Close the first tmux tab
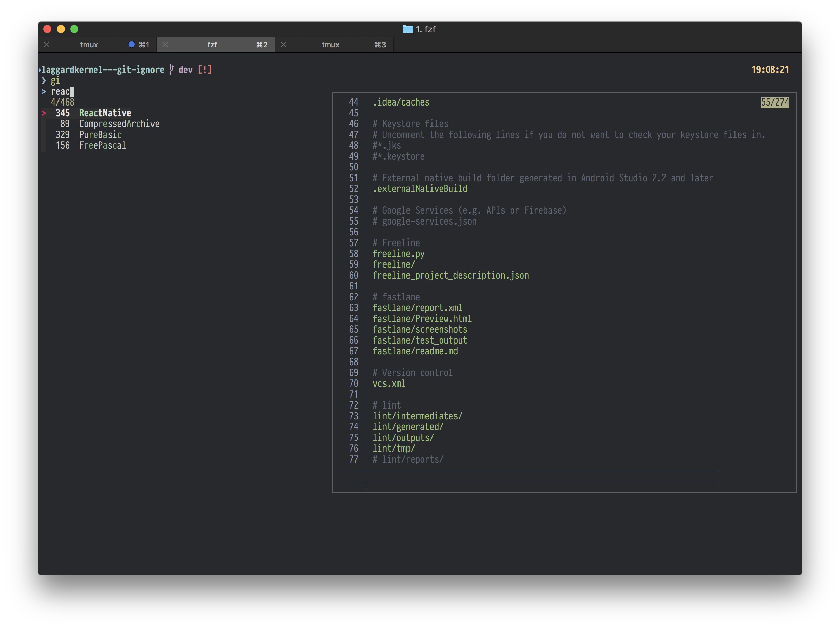The image size is (840, 629). click(47, 44)
